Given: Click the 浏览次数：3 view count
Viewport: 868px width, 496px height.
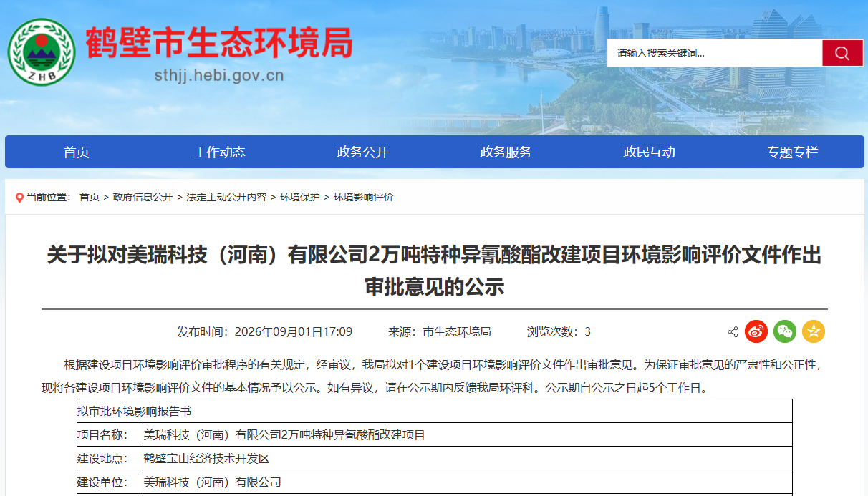Looking at the screenshot, I should pos(559,332).
